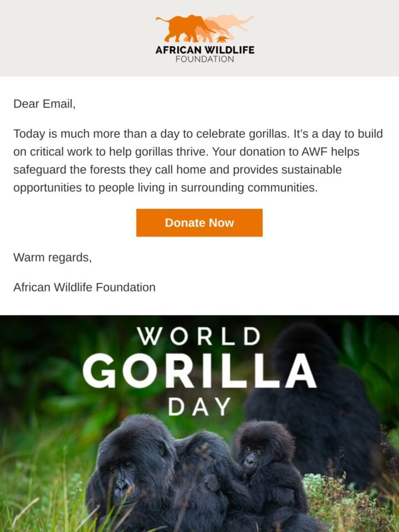
Task: Click the FOUNDATION word under the logo
Action: pos(205,59)
